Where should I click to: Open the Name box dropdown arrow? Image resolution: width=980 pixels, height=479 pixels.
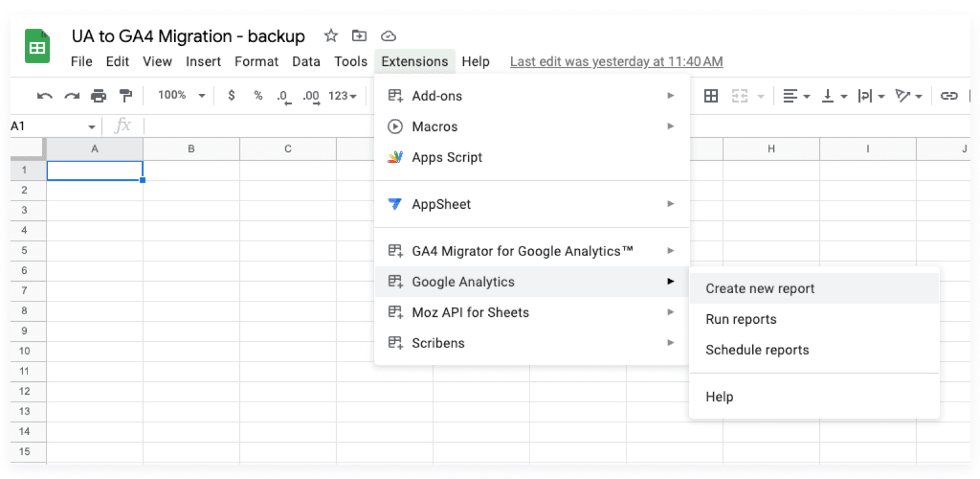pos(91,127)
